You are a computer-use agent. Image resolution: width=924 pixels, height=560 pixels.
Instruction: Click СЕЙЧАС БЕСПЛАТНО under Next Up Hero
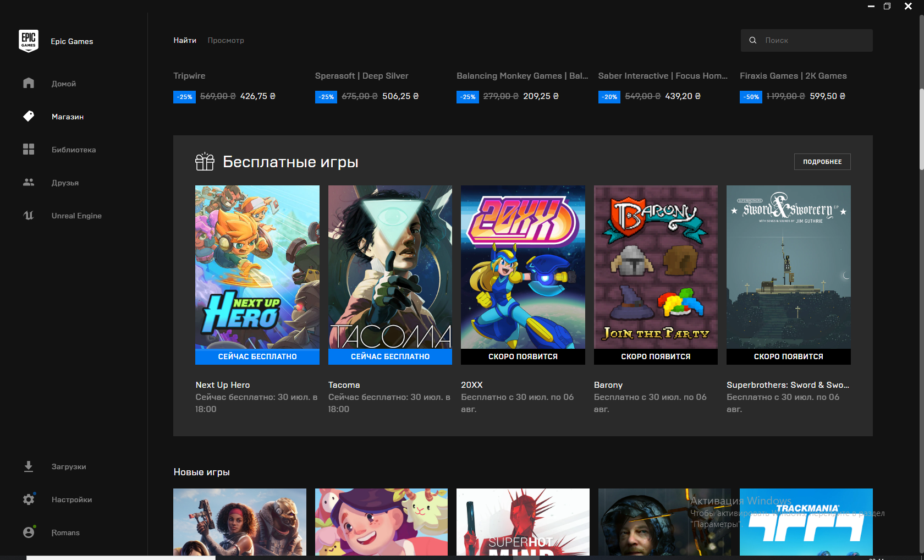pos(257,356)
